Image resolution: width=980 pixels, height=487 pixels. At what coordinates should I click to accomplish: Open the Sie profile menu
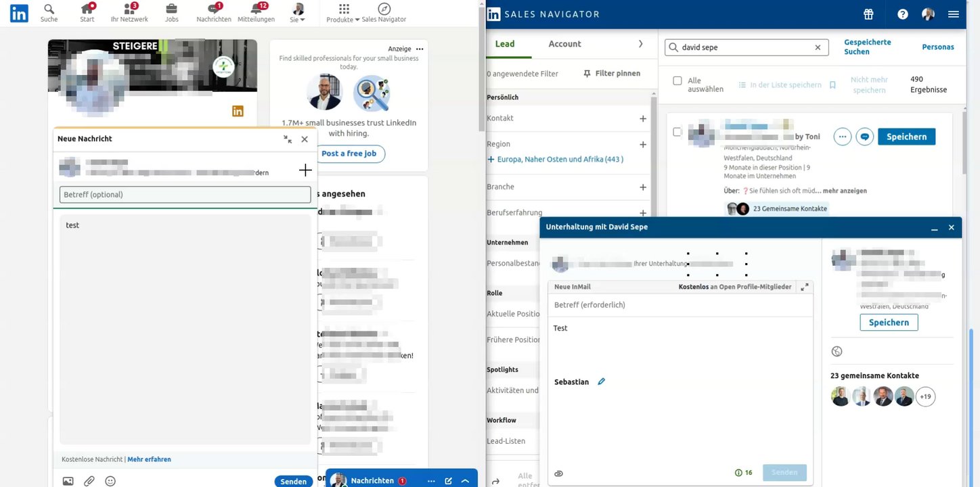pos(298,13)
